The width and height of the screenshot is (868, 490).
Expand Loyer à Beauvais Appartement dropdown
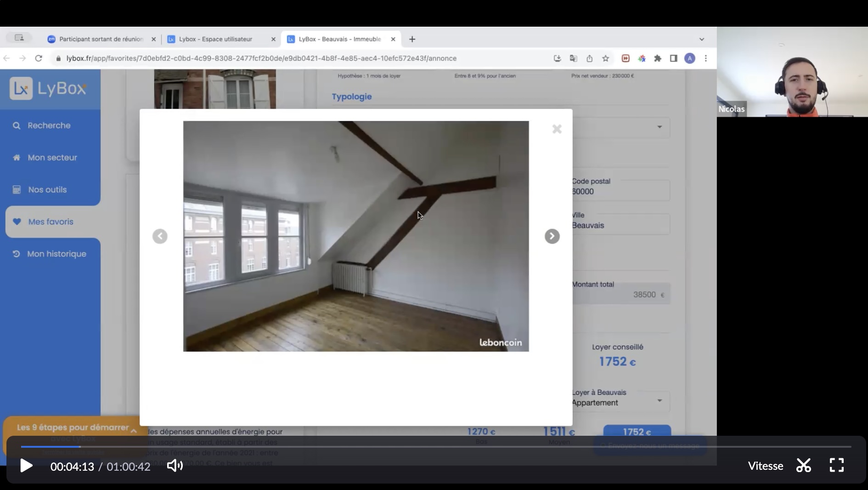[x=659, y=400]
